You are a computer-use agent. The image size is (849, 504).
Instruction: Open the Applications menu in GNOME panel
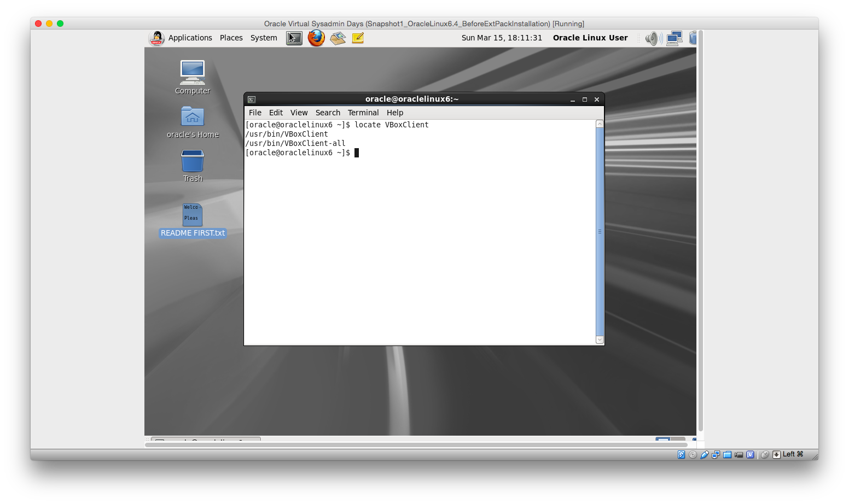pos(190,38)
